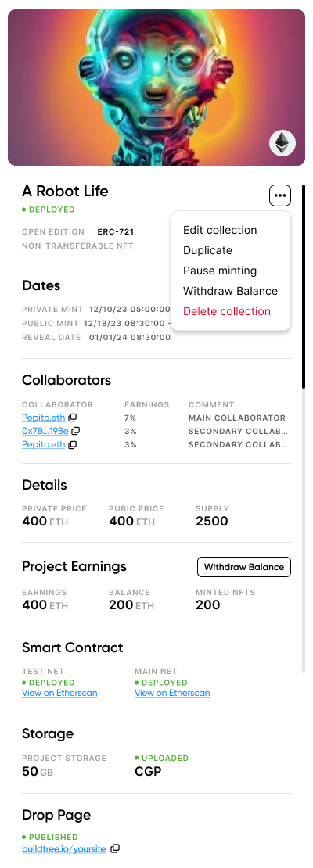Click the robot collection cover image
Image resolution: width=313 pixels, height=868 pixels.
(x=156, y=88)
